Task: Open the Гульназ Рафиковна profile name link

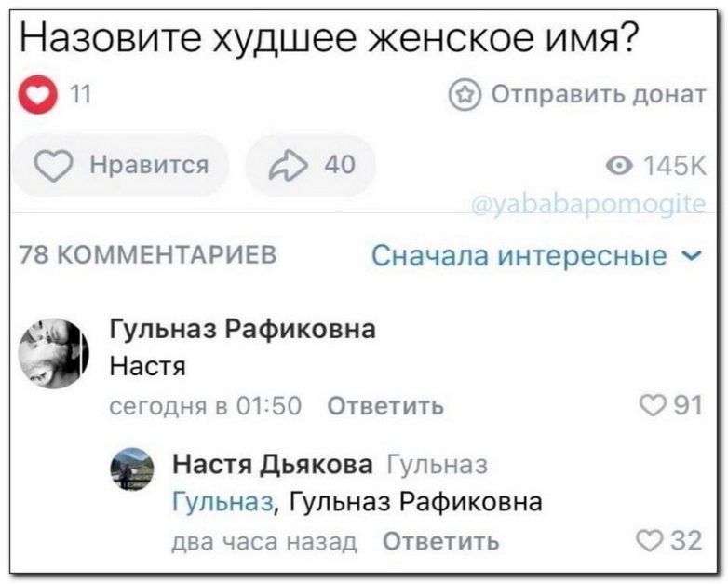Action: (x=243, y=328)
